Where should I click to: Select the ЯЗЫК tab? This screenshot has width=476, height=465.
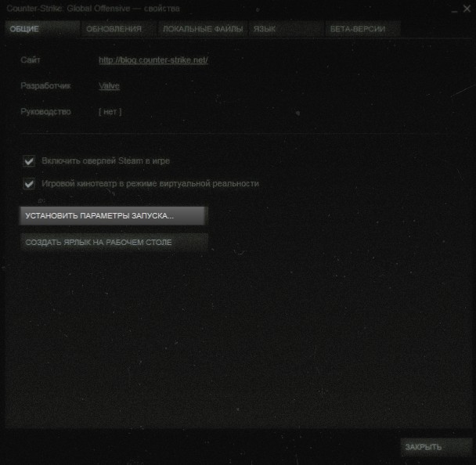pyautogui.click(x=287, y=29)
